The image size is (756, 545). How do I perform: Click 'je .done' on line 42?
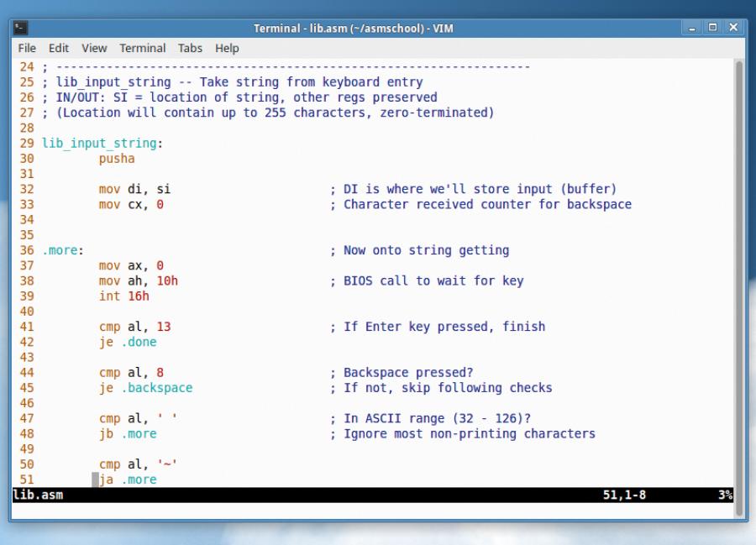[x=128, y=342]
